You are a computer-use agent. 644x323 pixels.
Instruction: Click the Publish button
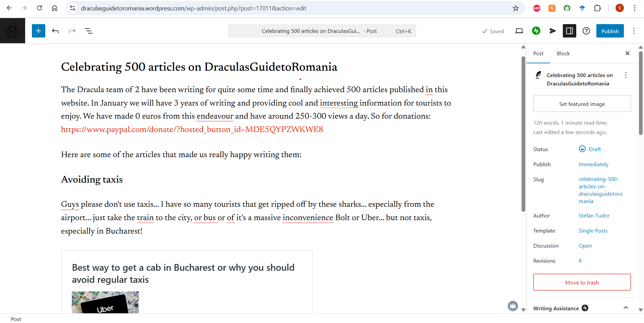coord(609,31)
